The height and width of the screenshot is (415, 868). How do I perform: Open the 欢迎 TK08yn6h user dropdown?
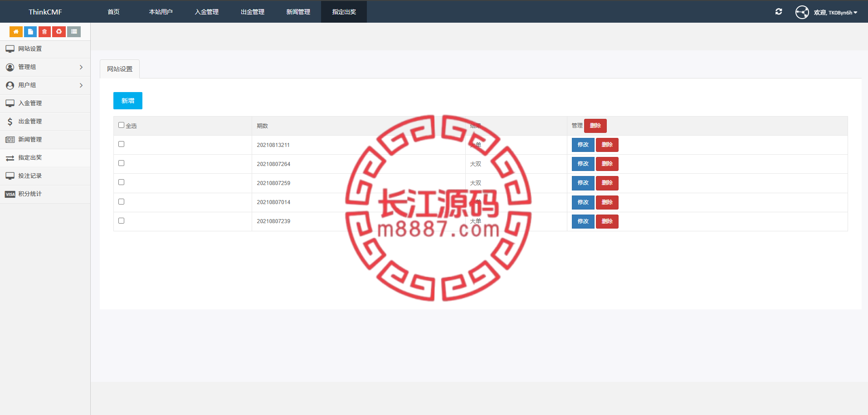click(826, 12)
